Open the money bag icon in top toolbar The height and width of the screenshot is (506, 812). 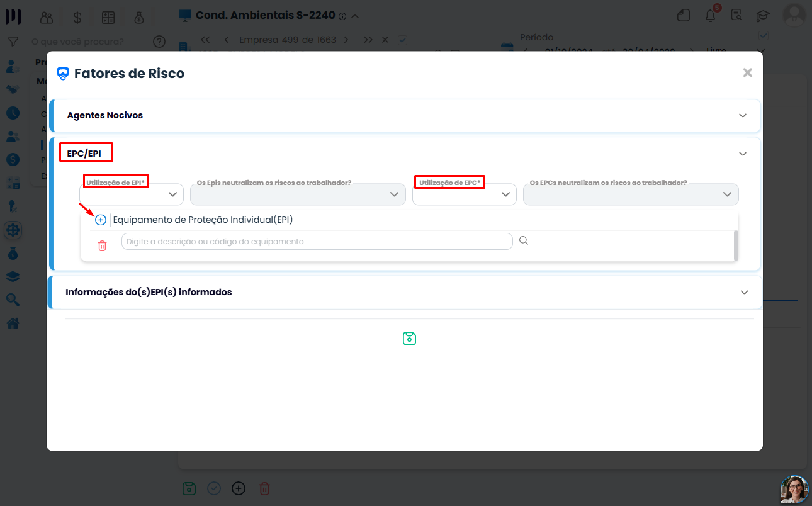click(x=139, y=18)
